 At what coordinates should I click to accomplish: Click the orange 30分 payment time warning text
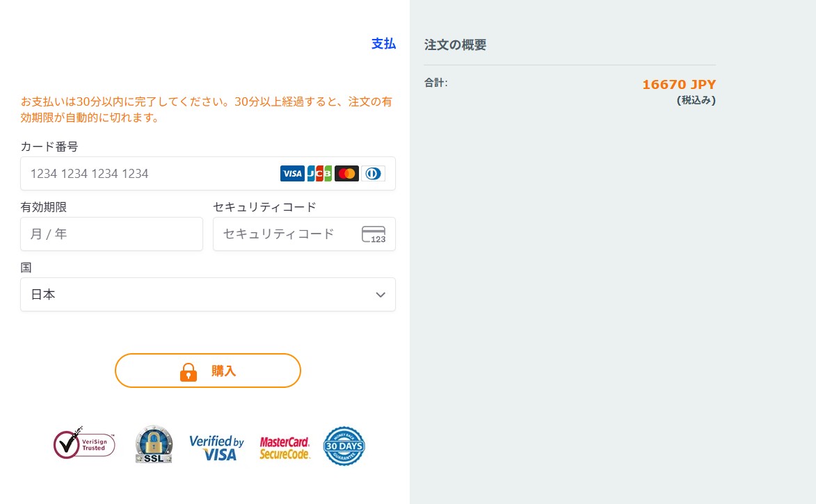point(207,110)
